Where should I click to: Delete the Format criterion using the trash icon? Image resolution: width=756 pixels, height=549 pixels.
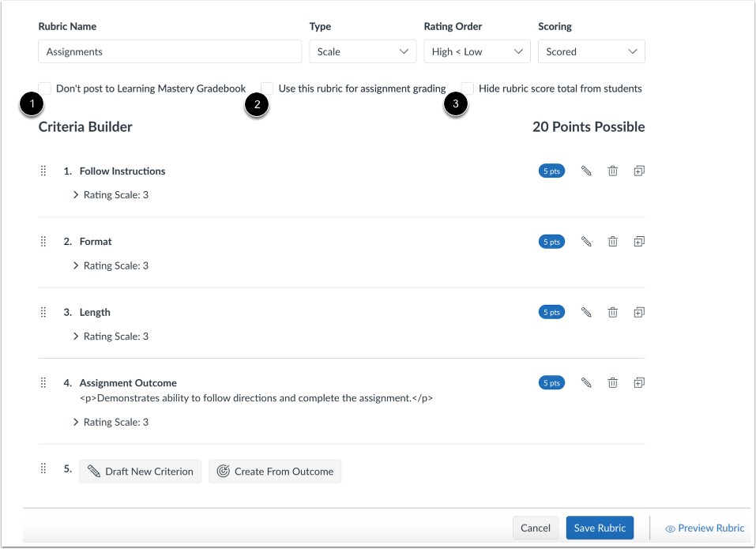613,241
